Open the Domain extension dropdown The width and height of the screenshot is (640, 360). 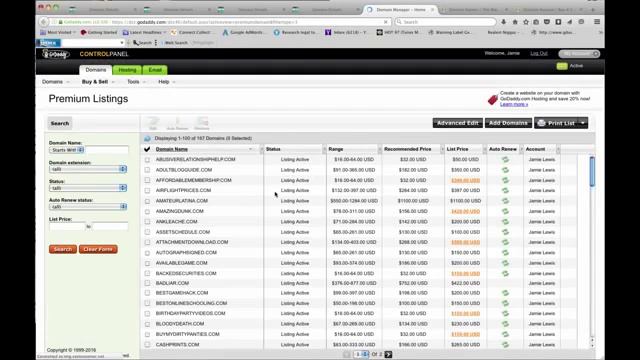[x=88, y=169]
